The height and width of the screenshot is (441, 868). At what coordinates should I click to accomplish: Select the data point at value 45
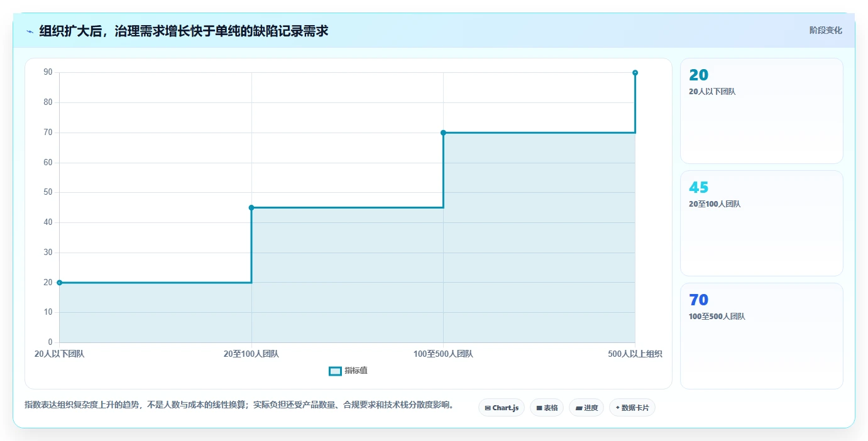(x=251, y=207)
